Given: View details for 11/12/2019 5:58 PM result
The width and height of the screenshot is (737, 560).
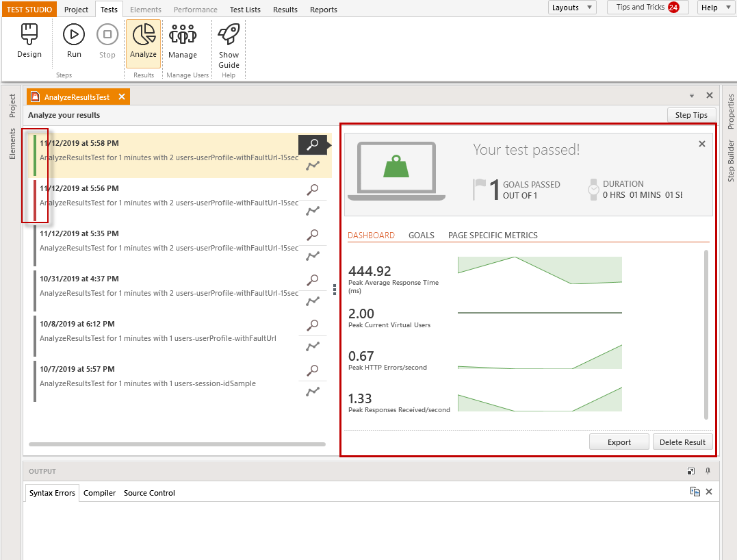Looking at the screenshot, I should tap(313, 144).
